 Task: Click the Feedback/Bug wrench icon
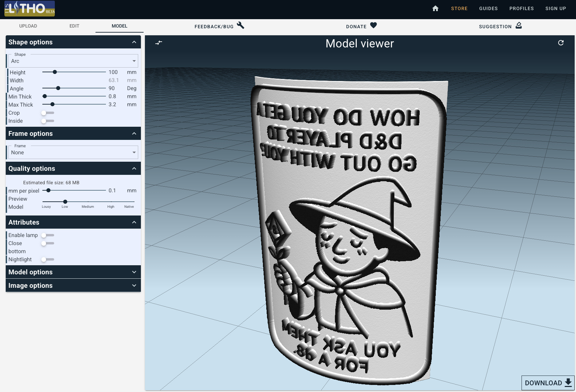[240, 26]
